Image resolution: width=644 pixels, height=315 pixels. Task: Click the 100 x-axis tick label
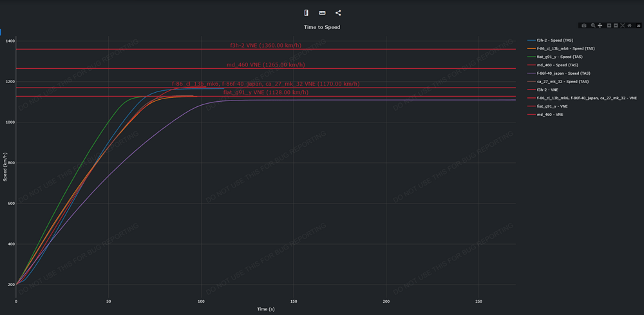pyautogui.click(x=201, y=301)
